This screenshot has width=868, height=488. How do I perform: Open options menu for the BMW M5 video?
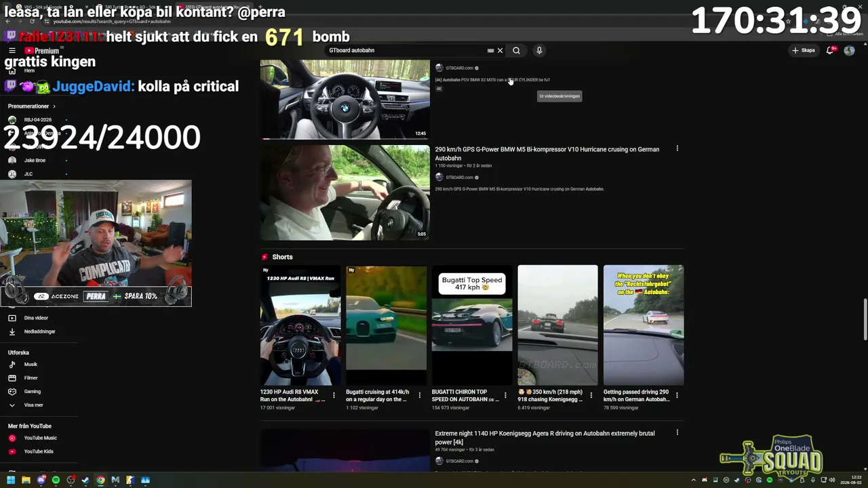(677, 148)
